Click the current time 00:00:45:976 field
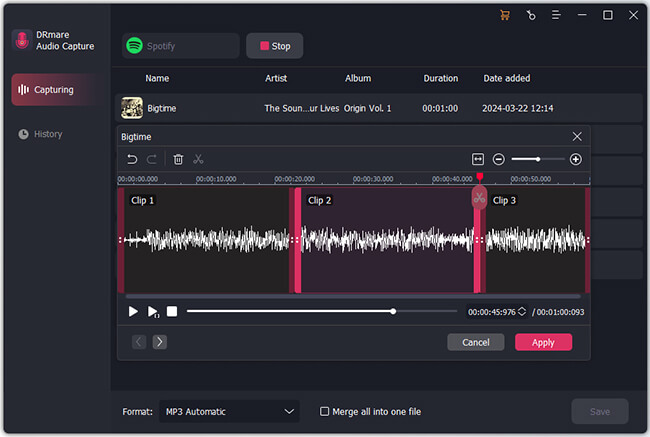 pos(492,312)
